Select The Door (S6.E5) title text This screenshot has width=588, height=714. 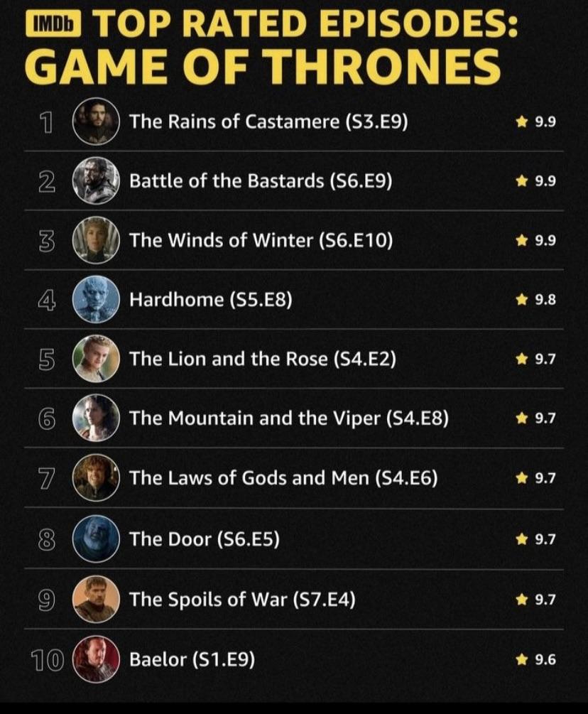(x=205, y=539)
